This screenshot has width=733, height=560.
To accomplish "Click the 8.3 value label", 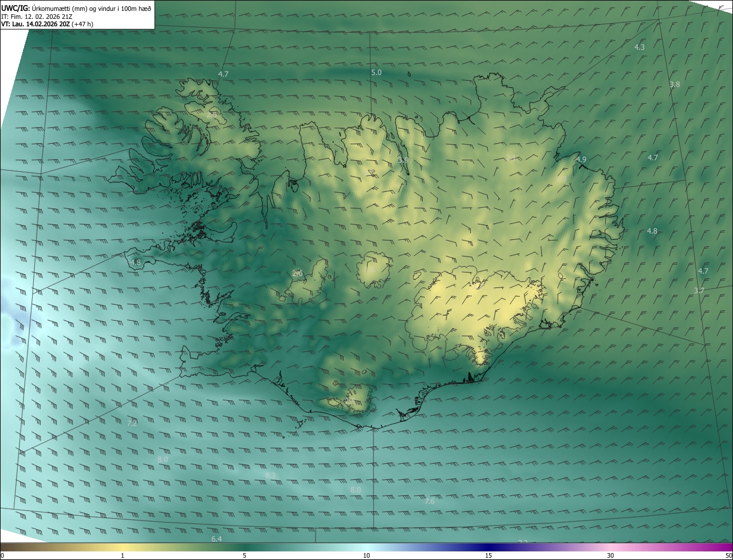I will coord(271,475).
